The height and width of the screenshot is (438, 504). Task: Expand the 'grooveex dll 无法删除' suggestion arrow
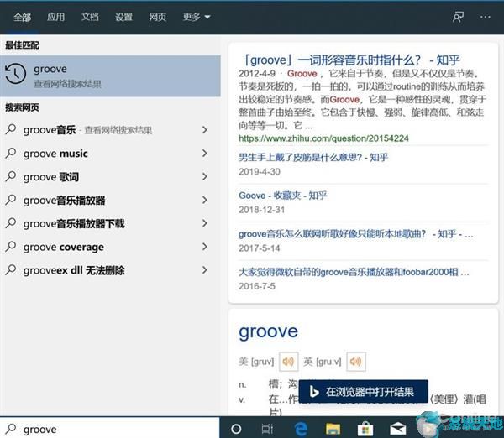click(x=204, y=270)
